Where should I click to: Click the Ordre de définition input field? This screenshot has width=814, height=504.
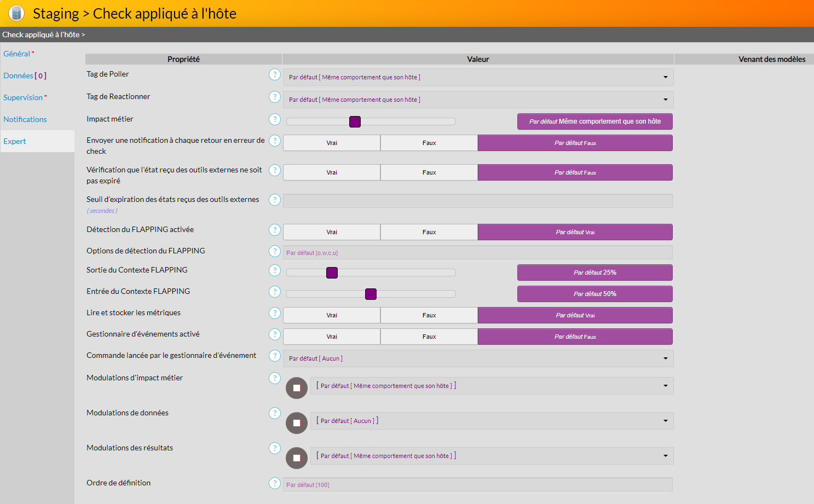coord(477,485)
